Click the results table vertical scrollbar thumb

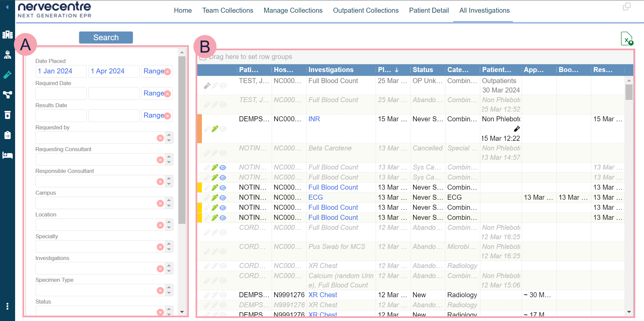click(x=629, y=92)
